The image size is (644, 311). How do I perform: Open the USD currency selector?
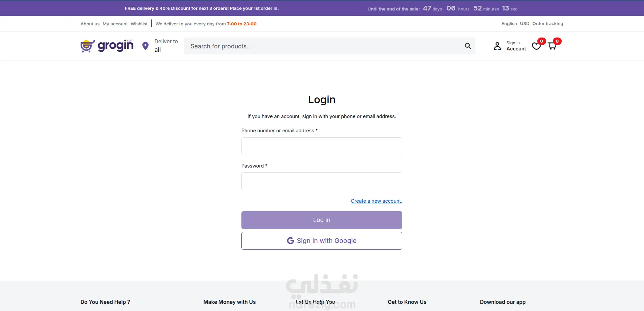point(524,24)
